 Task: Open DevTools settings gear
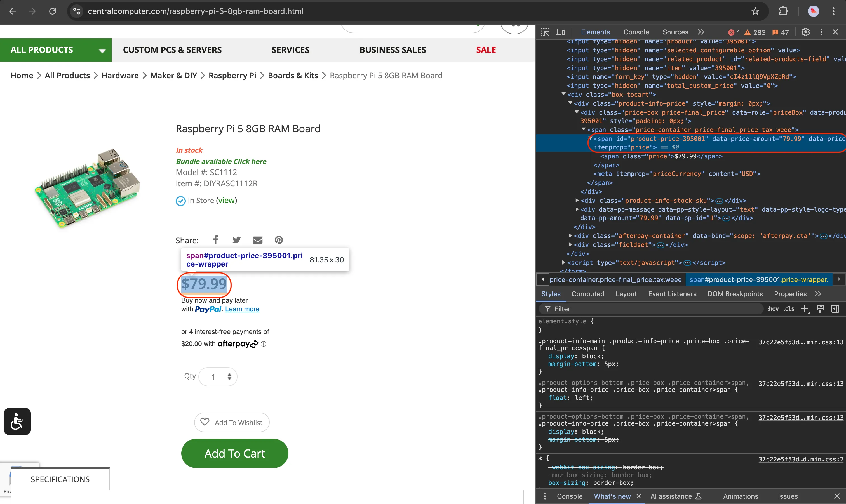(x=805, y=32)
